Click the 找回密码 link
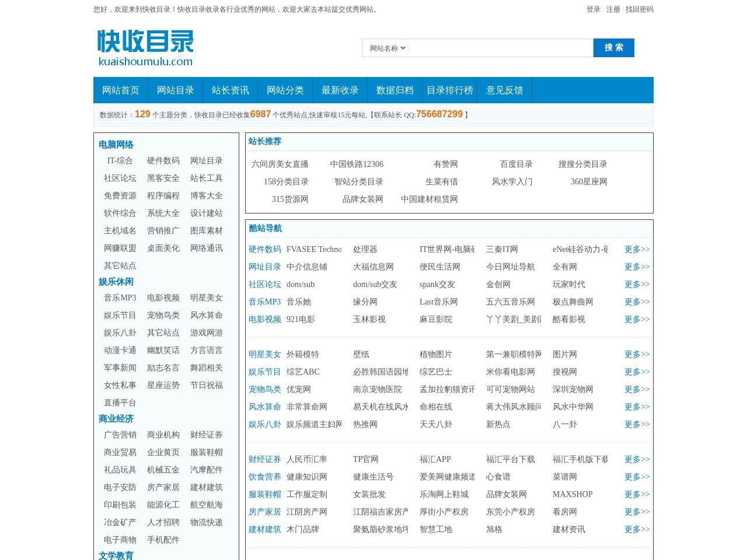Image resolution: width=747 pixels, height=560 pixels. click(x=639, y=9)
